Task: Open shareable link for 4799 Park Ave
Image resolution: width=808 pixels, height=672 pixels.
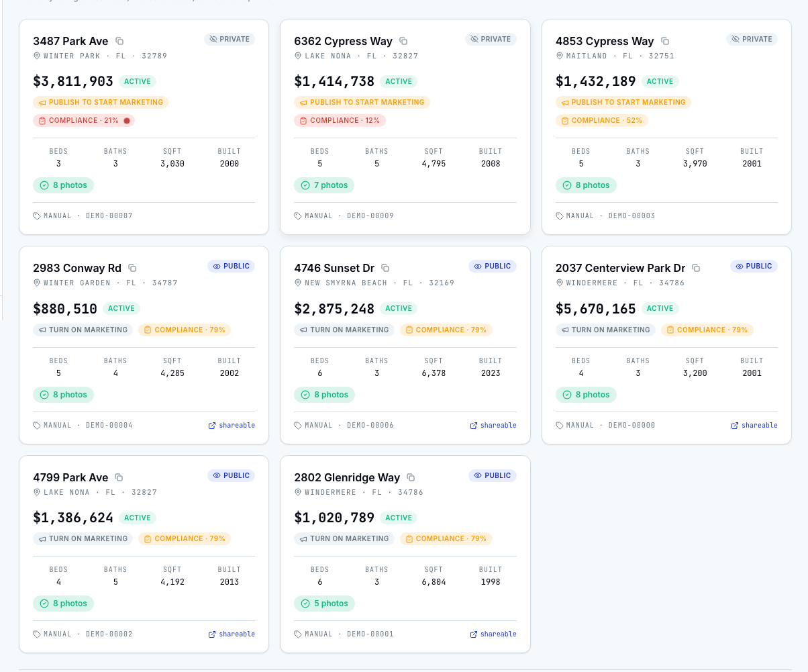Action: (x=232, y=634)
